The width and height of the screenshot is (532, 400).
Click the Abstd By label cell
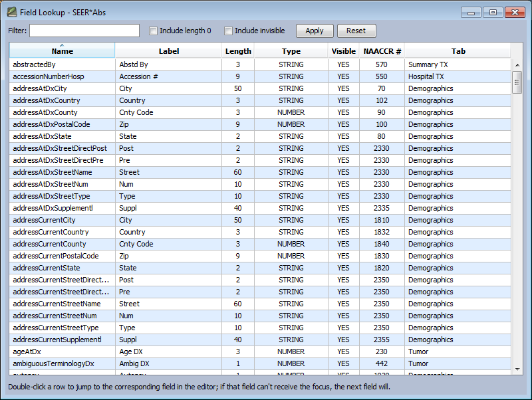click(169, 64)
